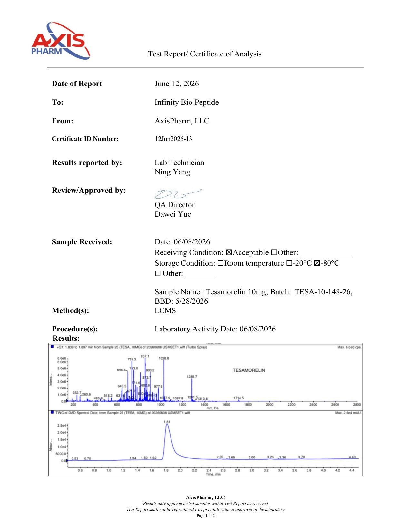Screen dimensions: 411x532
Task: Click the Time, min axis label
Action: (x=213, y=474)
